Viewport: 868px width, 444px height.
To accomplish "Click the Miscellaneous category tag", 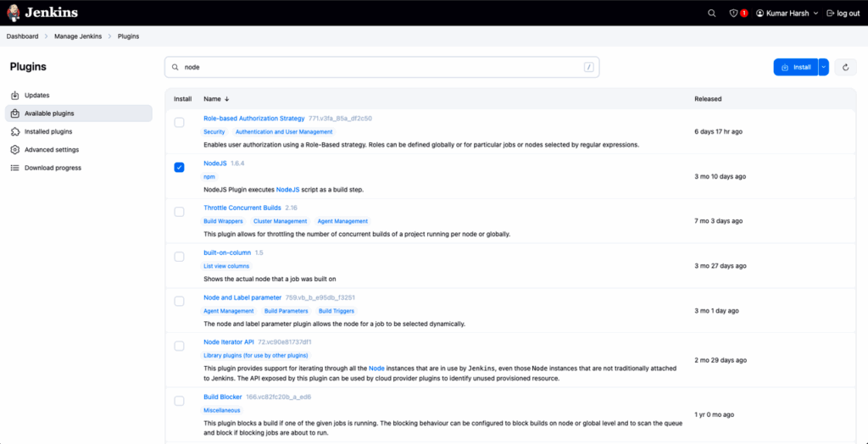I will coord(222,410).
